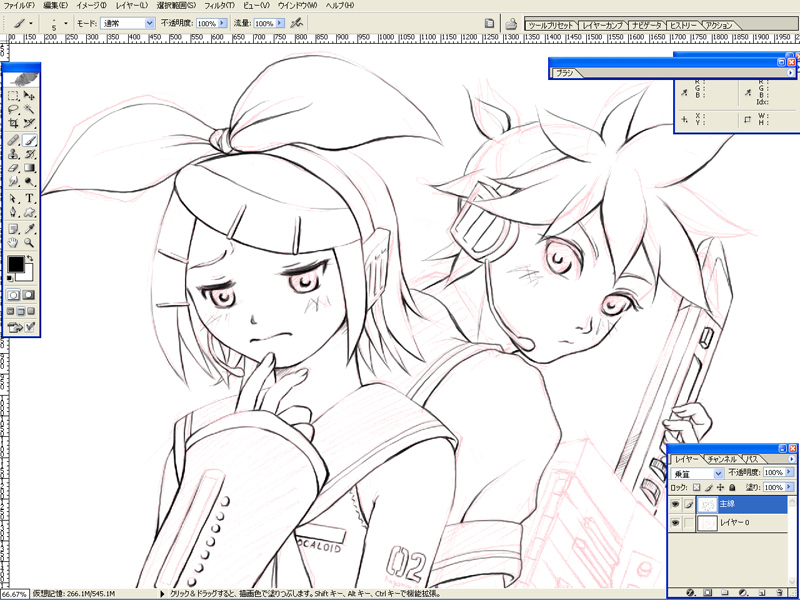The image size is (800, 600).
Task: Switch to the チャンネル tab
Action: point(722,459)
